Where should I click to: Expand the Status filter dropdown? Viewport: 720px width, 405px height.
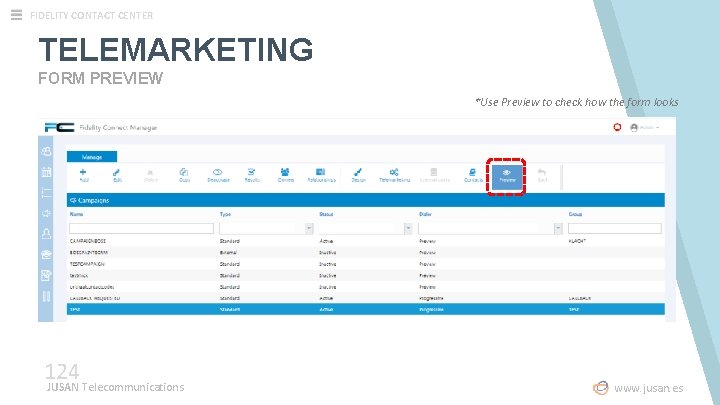point(408,228)
